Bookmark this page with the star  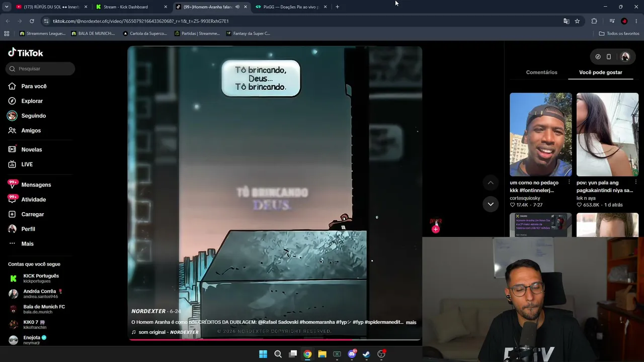click(x=577, y=21)
